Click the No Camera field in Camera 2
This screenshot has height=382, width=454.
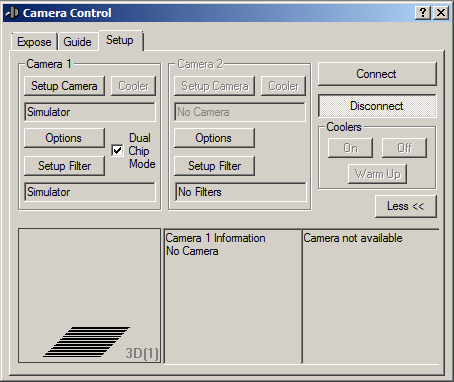240,112
